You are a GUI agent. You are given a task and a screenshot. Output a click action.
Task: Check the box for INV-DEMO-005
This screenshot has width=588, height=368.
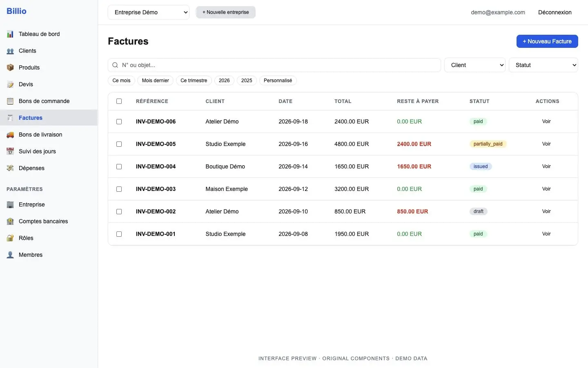tap(119, 144)
